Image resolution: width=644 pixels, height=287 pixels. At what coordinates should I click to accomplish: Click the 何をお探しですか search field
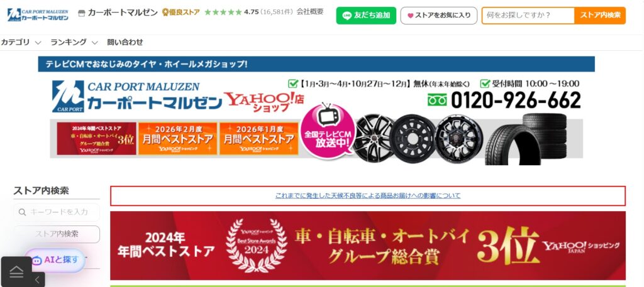tap(528, 16)
